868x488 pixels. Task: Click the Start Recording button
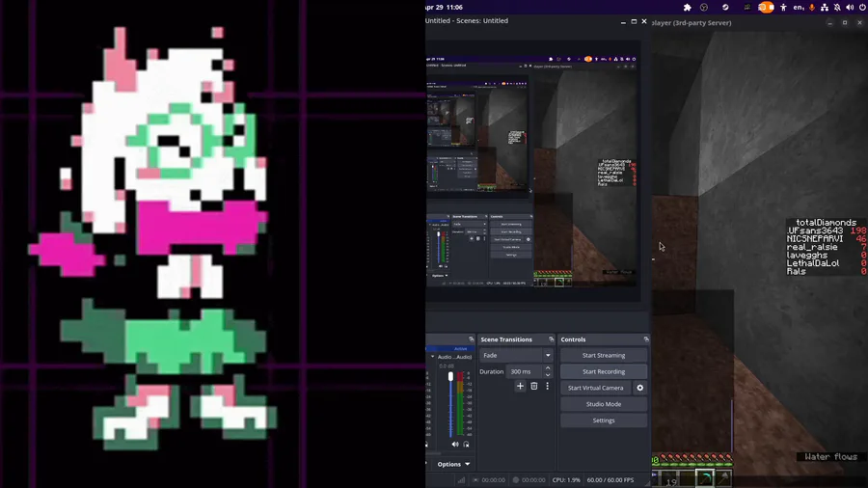(x=604, y=371)
